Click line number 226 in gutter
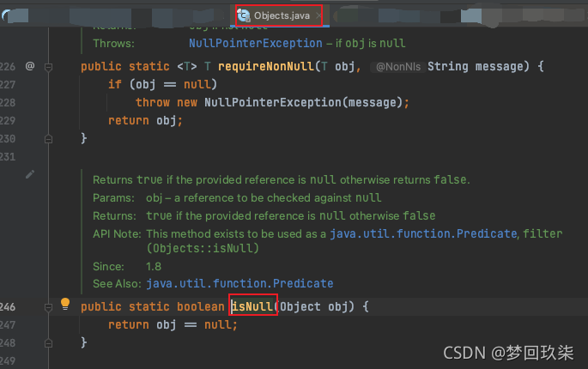This screenshot has height=369, width=588. tap(8, 67)
